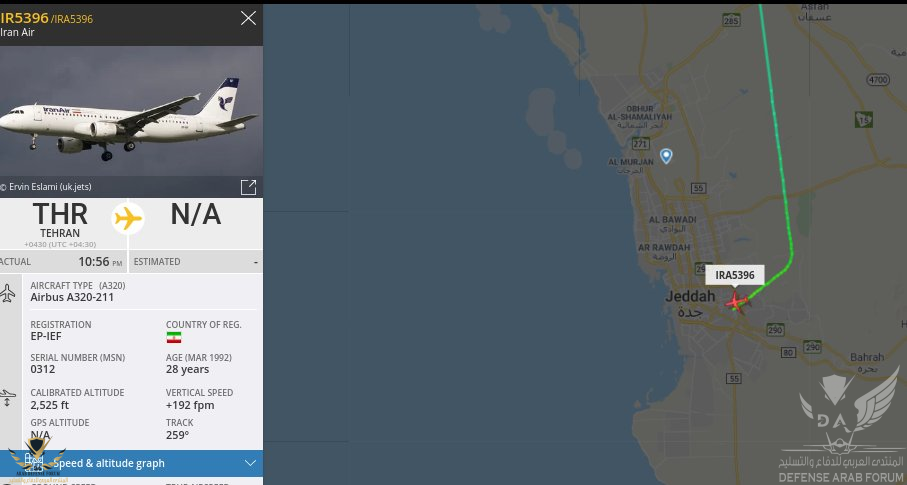The height and width of the screenshot is (485, 907).
Task: Click the yellow airplane route icon
Action: point(128,217)
